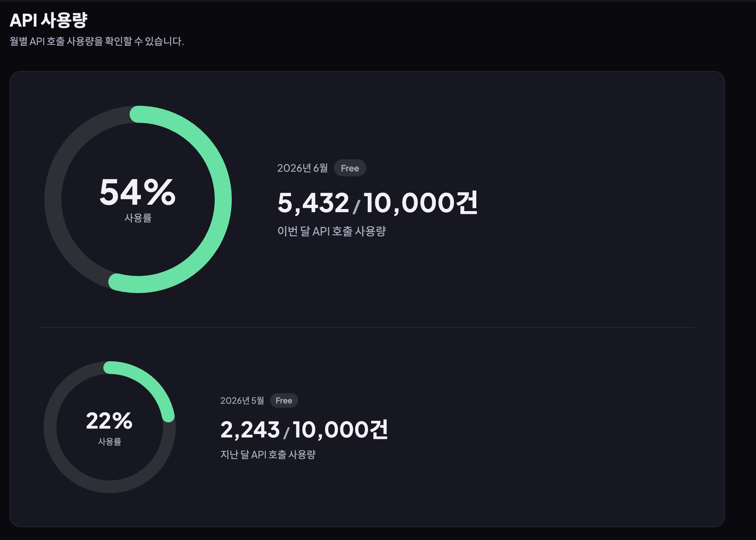This screenshot has width=756, height=540.
Task: Click the green arc of the June chart
Action: [x=223, y=199]
